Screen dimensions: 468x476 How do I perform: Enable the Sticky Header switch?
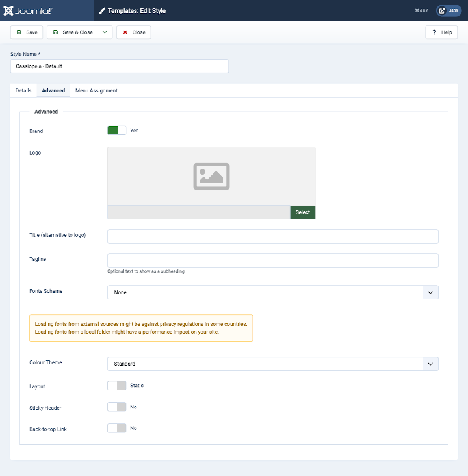point(117,407)
